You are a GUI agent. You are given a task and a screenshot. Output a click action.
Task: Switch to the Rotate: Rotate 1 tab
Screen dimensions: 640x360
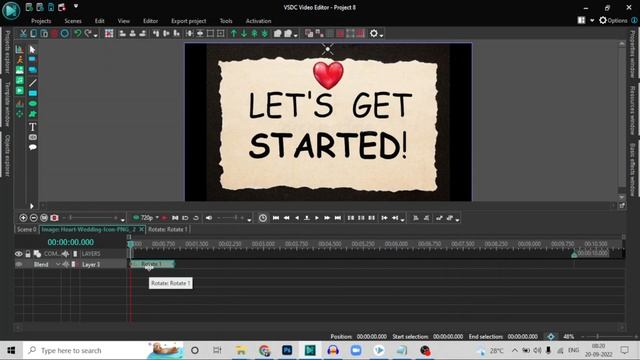coord(168,229)
